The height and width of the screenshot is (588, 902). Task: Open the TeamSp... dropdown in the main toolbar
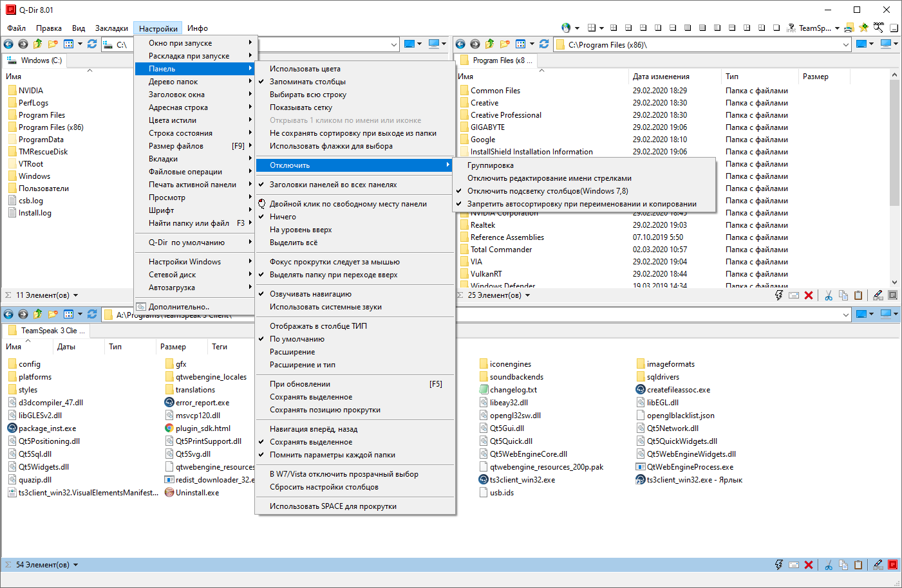pyautogui.click(x=836, y=28)
